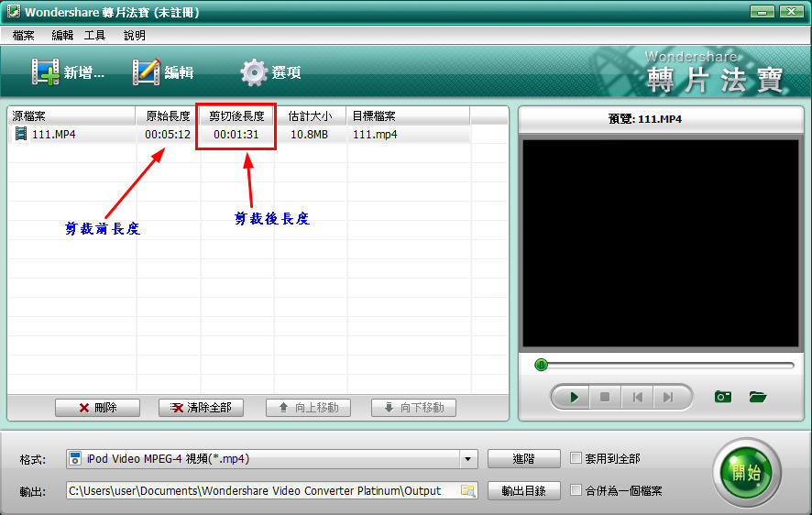Stop preview playback
The image size is (812, 515).
604,397
